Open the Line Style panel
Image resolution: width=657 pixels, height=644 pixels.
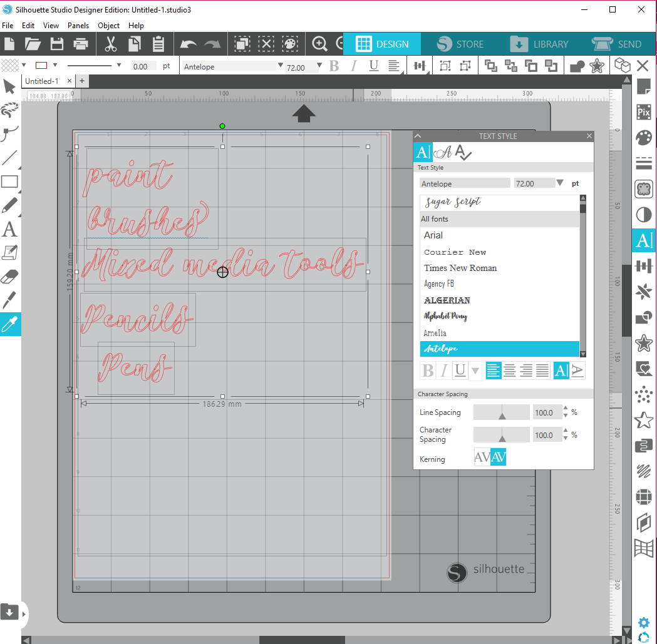643,163
